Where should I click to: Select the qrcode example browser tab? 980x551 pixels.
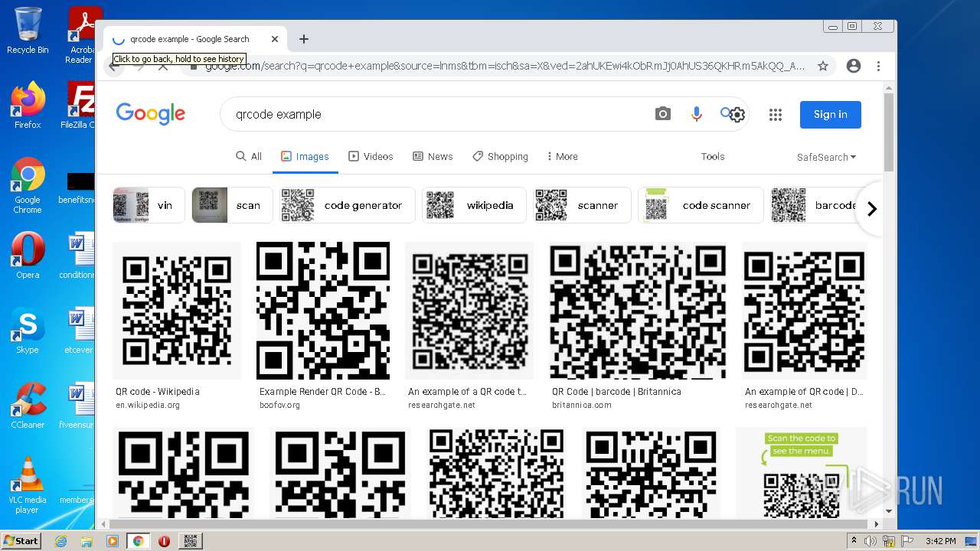195,39
